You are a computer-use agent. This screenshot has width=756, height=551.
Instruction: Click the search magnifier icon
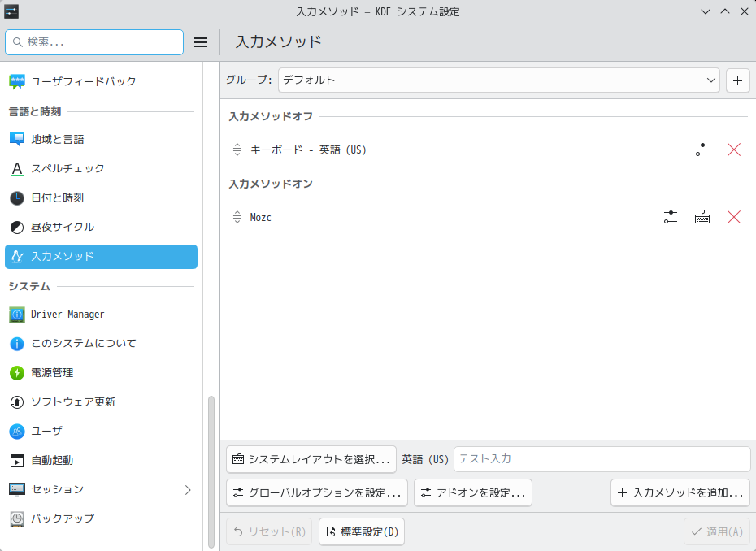pyautogui.click(x=17, y=42)
